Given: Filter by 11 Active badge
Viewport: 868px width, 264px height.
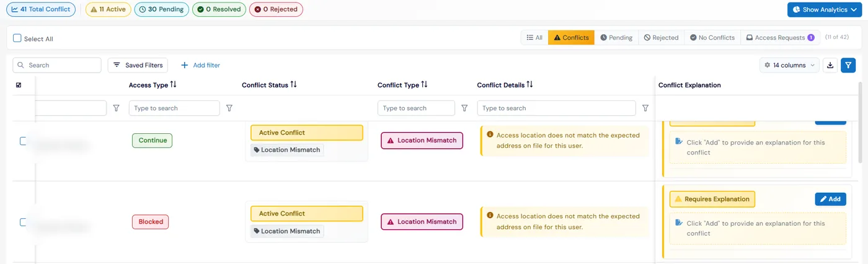Looking at the screenshot, I should pyautogui.click(x=108, y=9).
